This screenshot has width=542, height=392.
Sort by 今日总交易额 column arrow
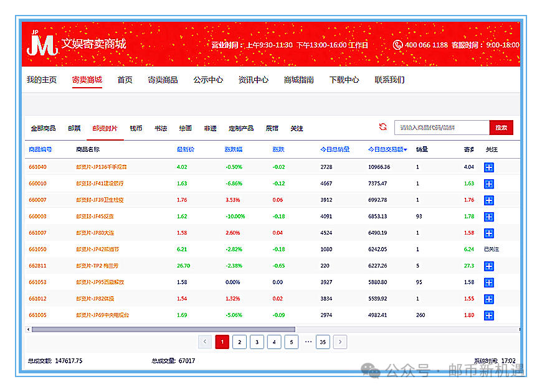click(x=406, y=150)
